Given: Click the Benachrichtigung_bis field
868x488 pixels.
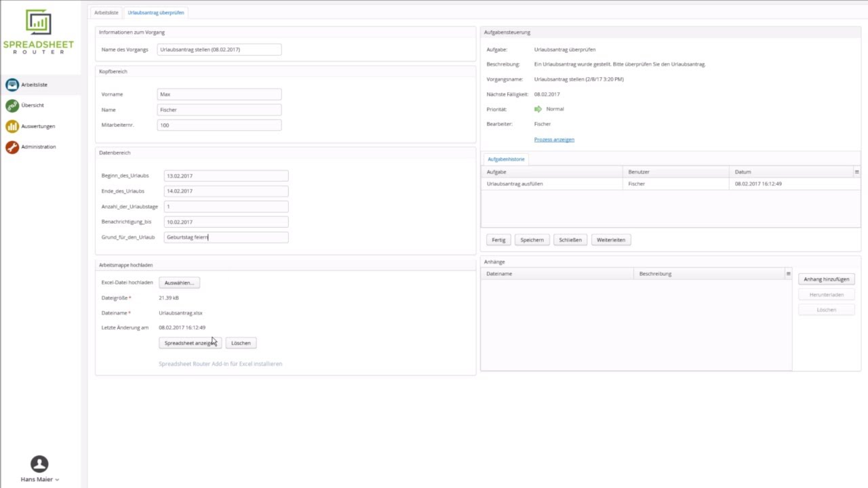Looking at the screenshot, I should (x=226, y=222).
